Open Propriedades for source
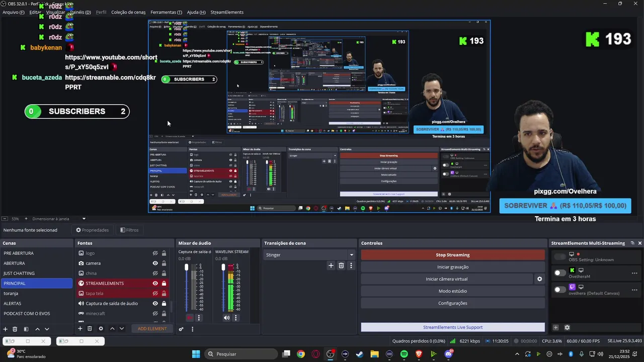Screen dimensions: 644x362 (x=93, y=230)
